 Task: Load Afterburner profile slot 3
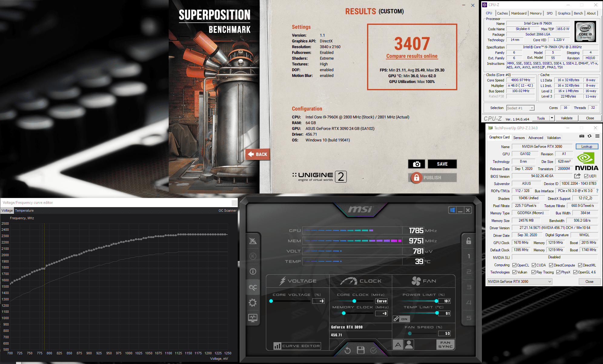point(469,287)
